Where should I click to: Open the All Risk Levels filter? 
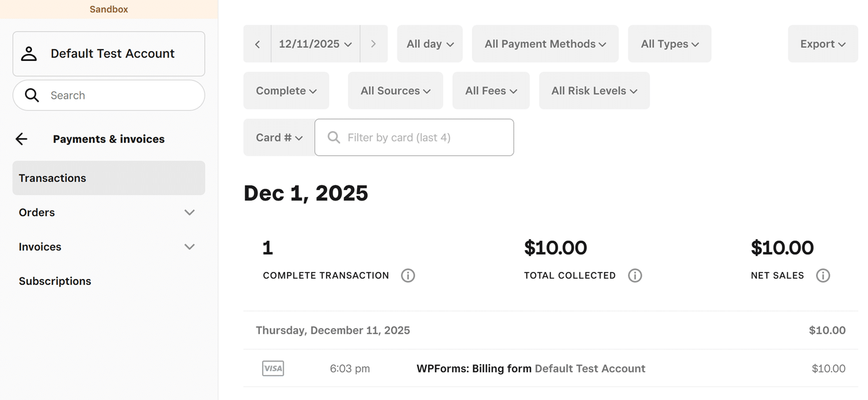(x=593, y=91)
